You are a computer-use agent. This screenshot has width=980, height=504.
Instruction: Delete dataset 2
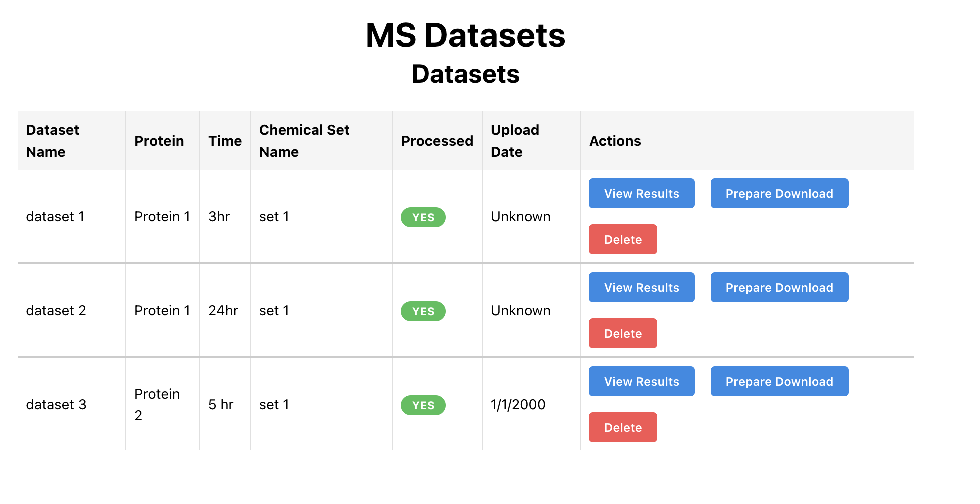pos(622,333)
